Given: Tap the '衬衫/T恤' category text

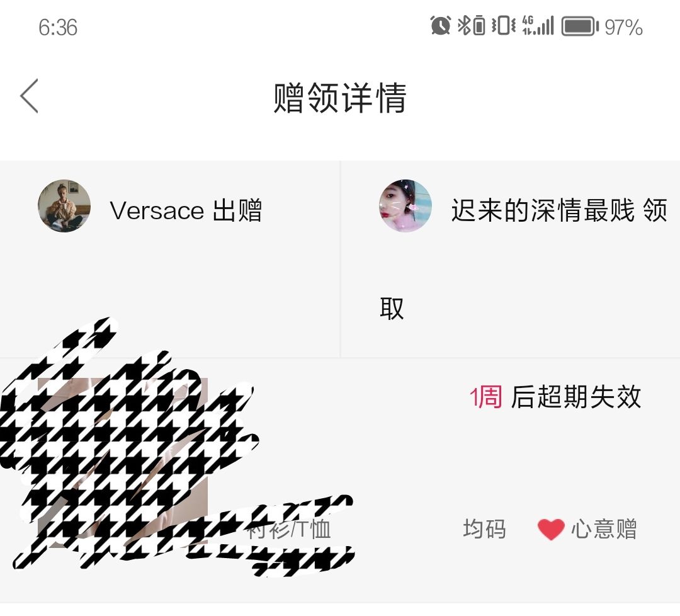Looking at the screenshot, I should pos(289,529).
